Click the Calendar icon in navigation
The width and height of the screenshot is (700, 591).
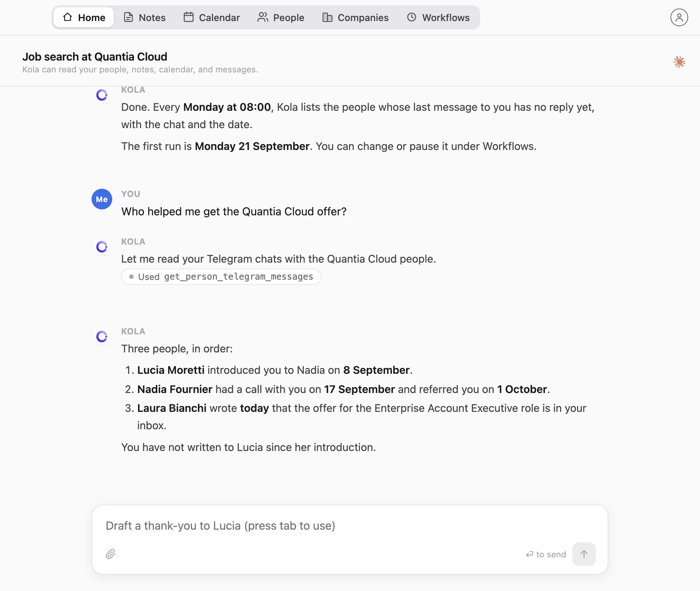(189, 17)
